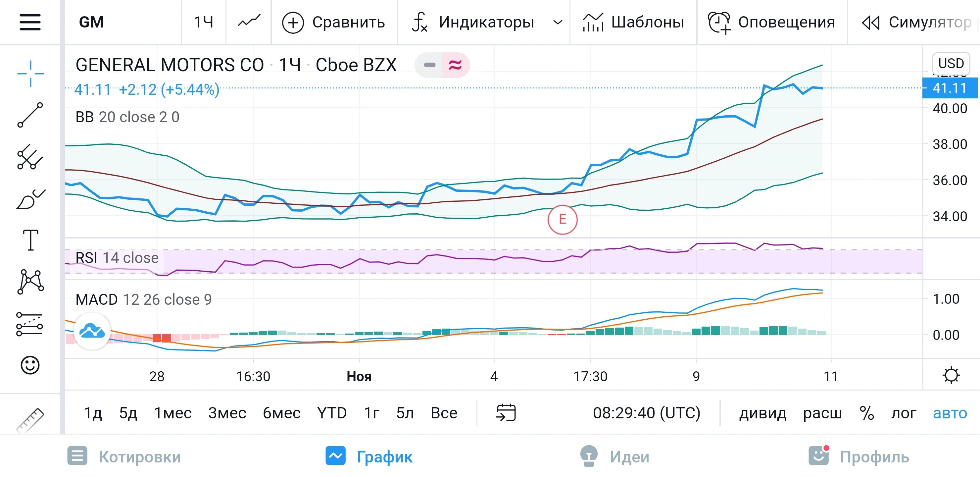Open Индикаторы indicators list
The image size is (980, 477).
[x=473, y=22]
